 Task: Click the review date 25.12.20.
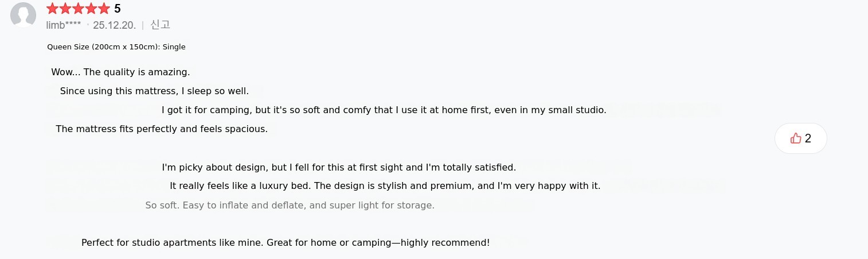coord(114,25)
